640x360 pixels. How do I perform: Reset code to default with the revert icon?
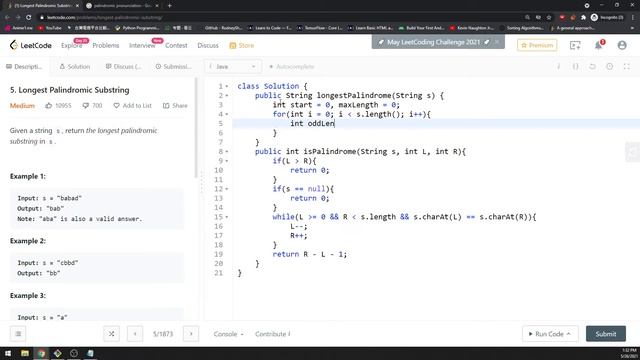592,67
